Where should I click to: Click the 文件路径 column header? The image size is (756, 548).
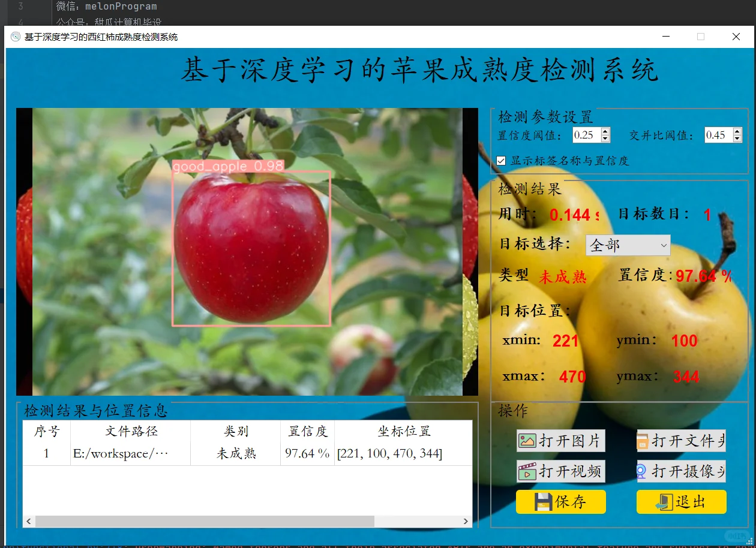[130, 430]
